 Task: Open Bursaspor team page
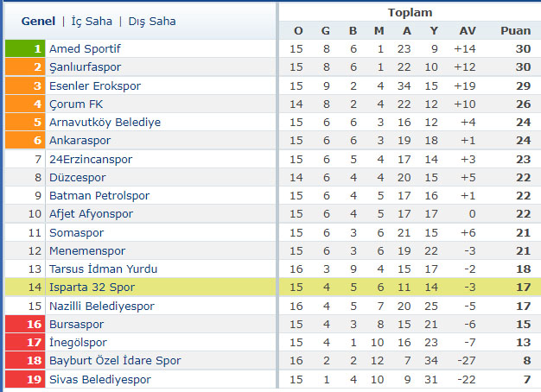tap(76, 324)
